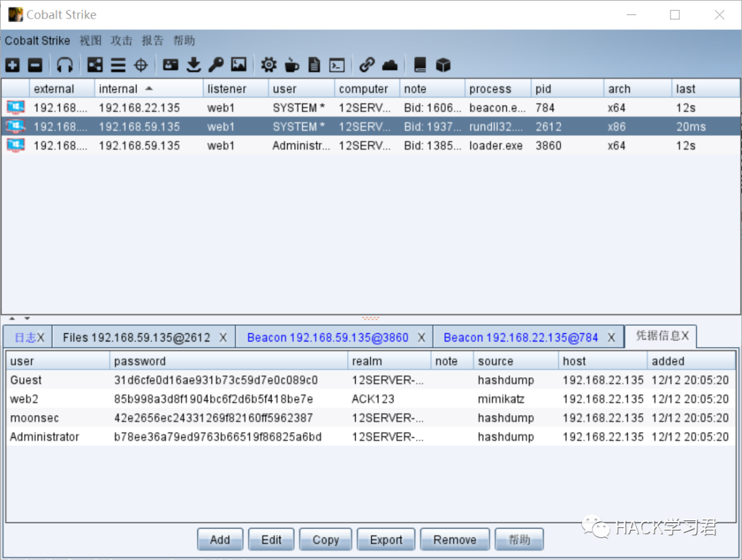Open the 视图 menu
Viewport: 742px width, 560px height.
click(90, 41)
